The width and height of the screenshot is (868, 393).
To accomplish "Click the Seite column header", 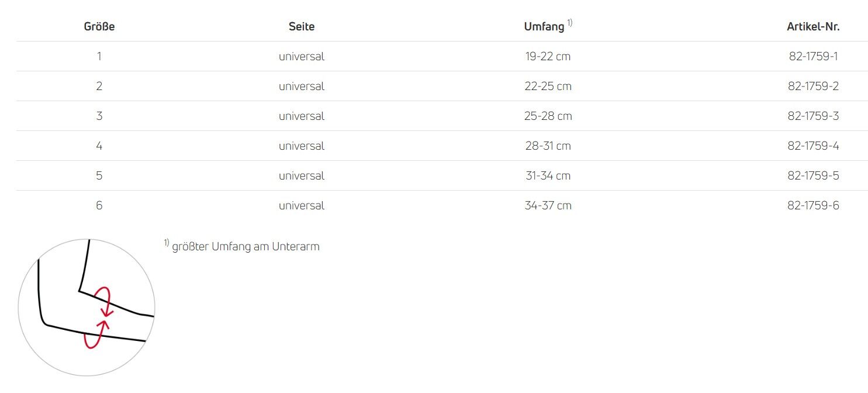I will click(302, 26).
